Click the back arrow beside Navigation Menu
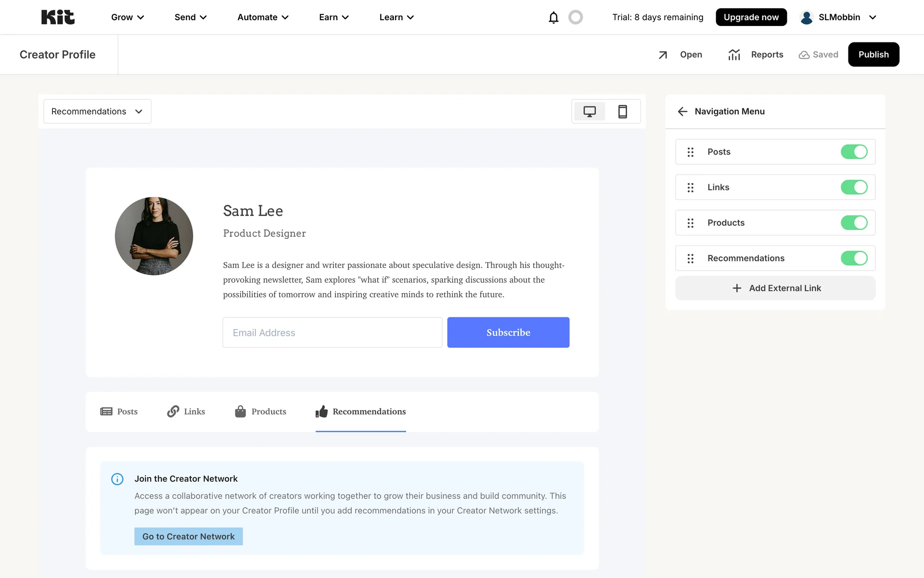The image size is (924, 578). 682,112
